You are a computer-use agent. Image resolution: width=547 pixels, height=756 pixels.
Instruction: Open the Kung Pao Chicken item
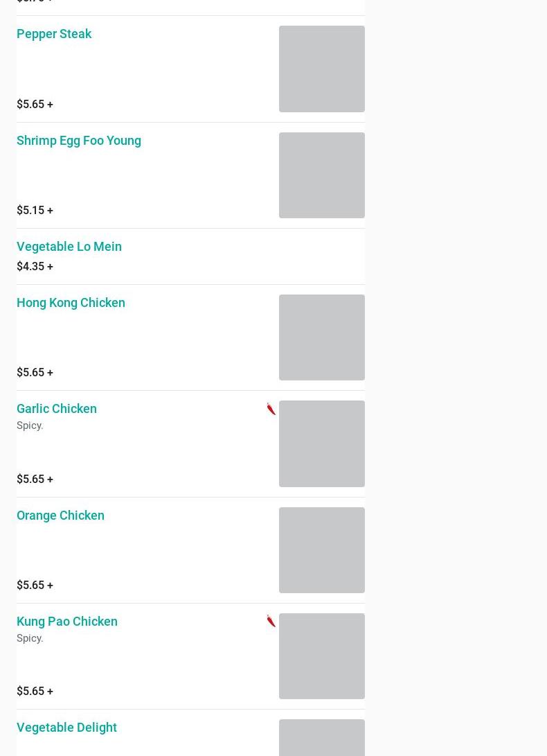point(67,622)
